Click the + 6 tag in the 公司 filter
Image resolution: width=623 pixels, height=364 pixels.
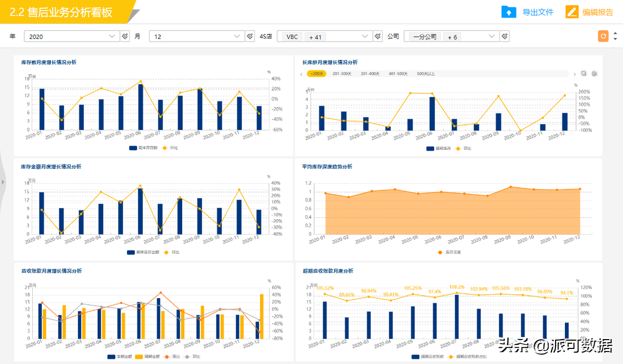452,37
